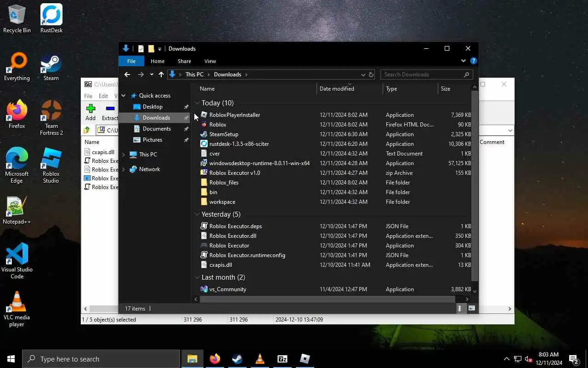Open the File tab in Explorer
Screen dimensions: 588x368
(131, 61)
